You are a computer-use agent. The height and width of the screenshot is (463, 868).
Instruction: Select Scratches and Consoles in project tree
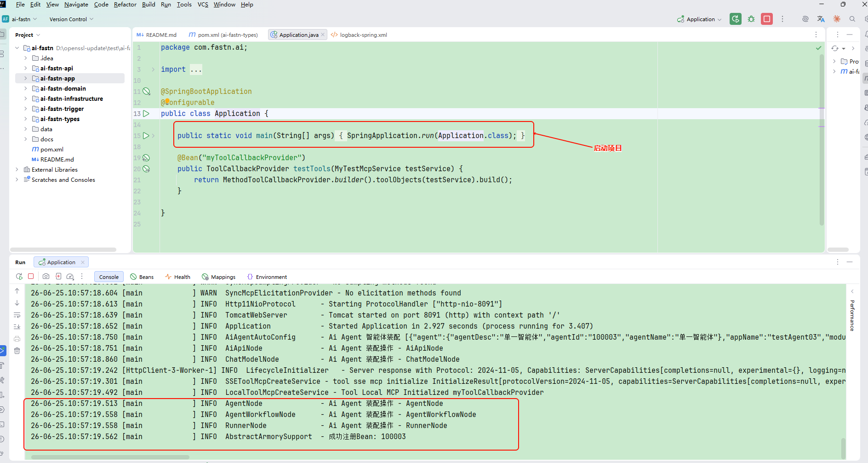pos(59,179)
